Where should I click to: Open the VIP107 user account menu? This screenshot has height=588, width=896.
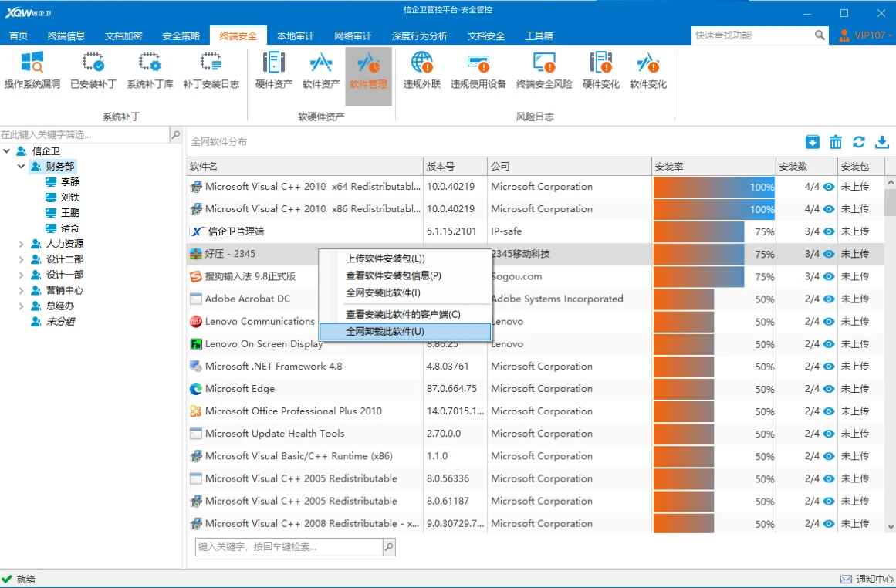tap(865, 35)
